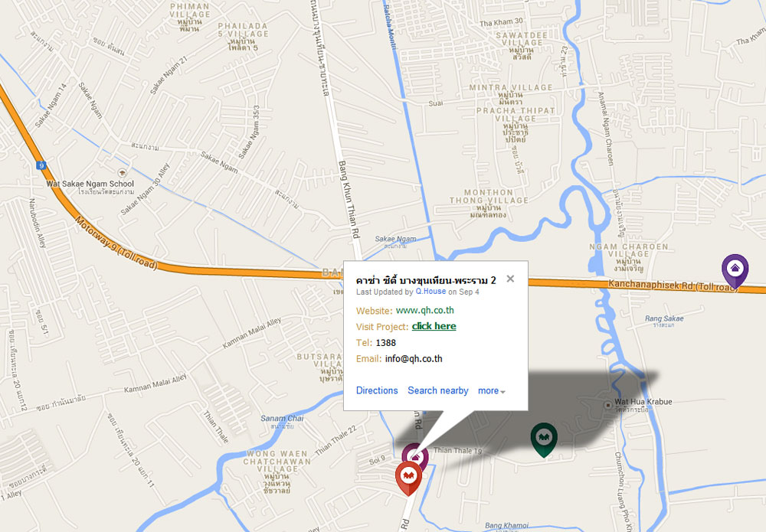
Task: Click the red house map pin
Action: [408, 478]
